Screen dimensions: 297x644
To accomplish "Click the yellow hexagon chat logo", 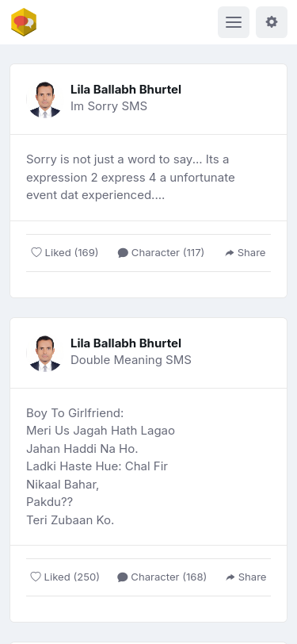I will (24, 22).
